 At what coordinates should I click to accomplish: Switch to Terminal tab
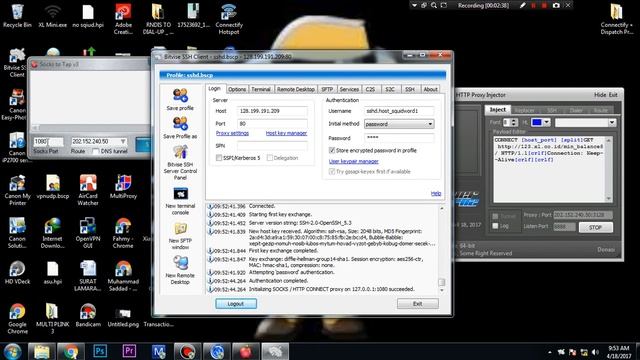[x=261, y=89]
